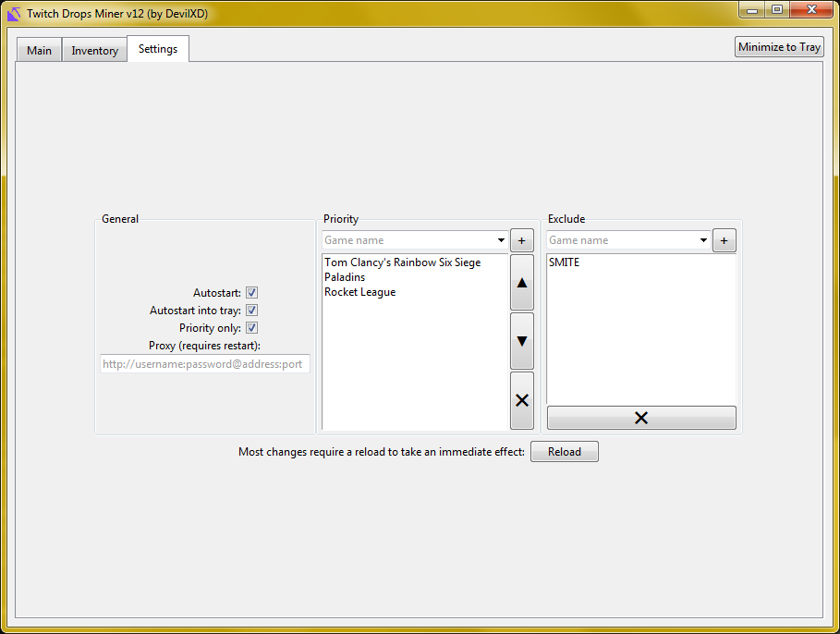Open the Inventory tab

[x=93, y=50]
